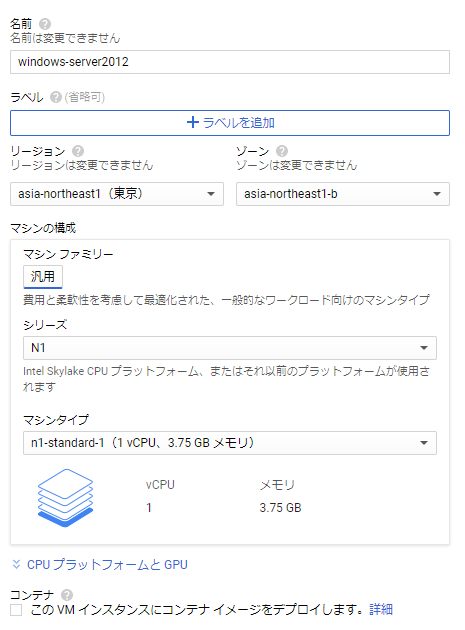Click help icon beside ラベル label
The image size is (465, 630).
(x=55, y=97)
